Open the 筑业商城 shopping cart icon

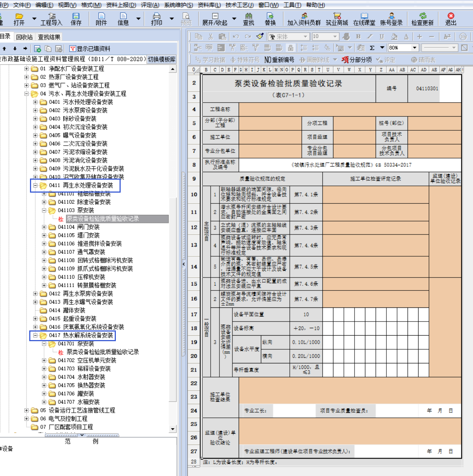(337, 16)
